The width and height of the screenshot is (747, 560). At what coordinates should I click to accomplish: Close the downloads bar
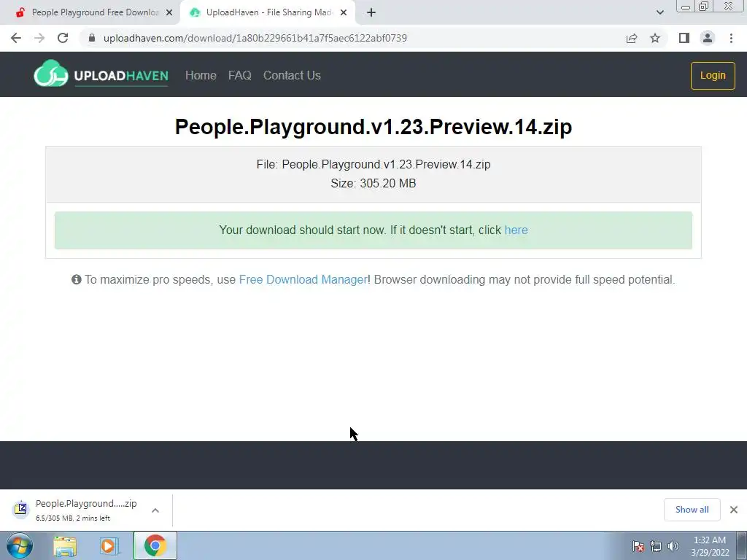(x=734, y=510)
